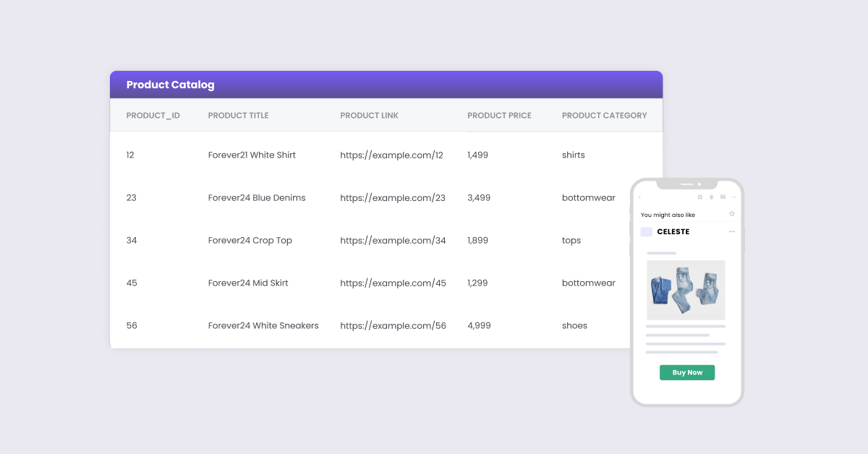Screen dimensions: 868x454
Task: Open https://example.com/56 for White Sneakers
Action: coord(393,325)
